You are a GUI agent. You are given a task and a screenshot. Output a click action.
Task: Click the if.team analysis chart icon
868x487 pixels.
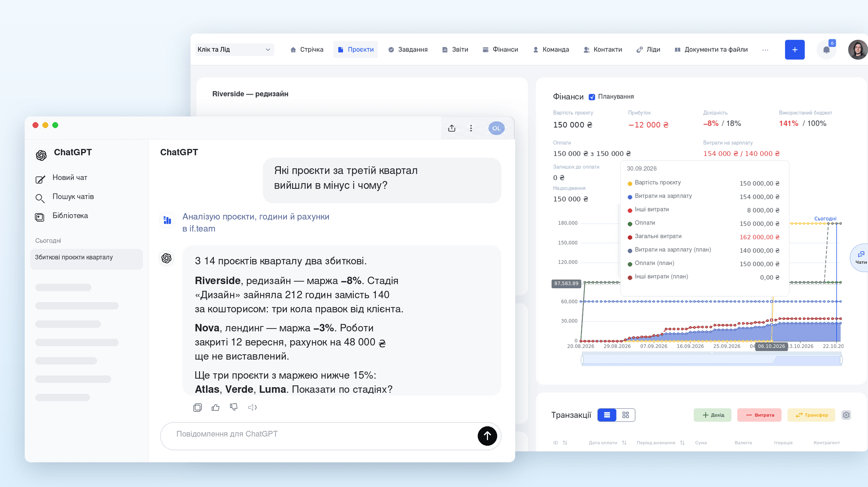coord(167,221)
